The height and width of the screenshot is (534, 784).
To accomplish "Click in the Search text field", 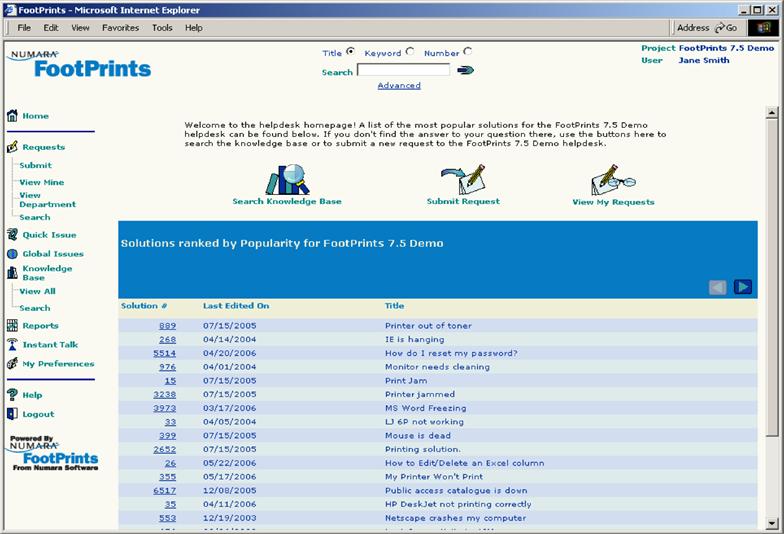I will [x=404, y=70].
